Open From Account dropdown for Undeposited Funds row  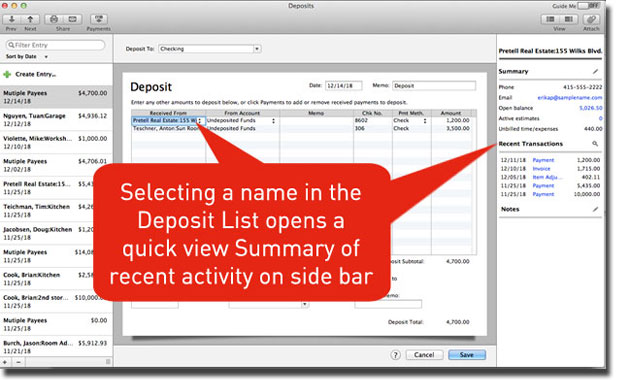[x=273, y=121]
